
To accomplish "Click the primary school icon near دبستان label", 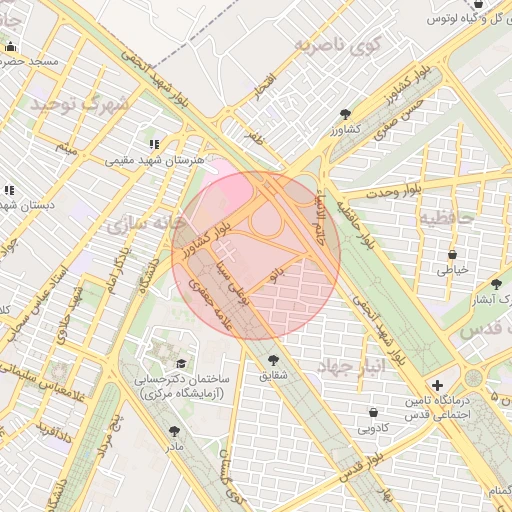I will coord(9,190).
